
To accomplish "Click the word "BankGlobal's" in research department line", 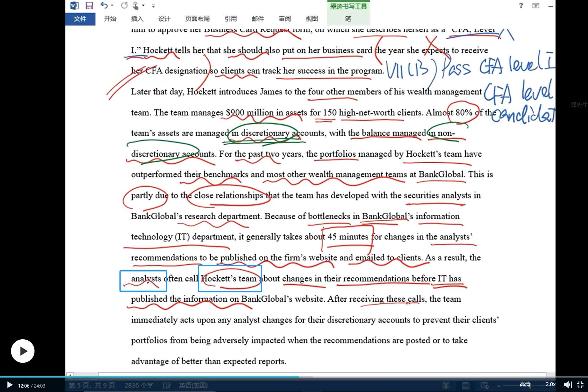I will [x=156, y=216].
